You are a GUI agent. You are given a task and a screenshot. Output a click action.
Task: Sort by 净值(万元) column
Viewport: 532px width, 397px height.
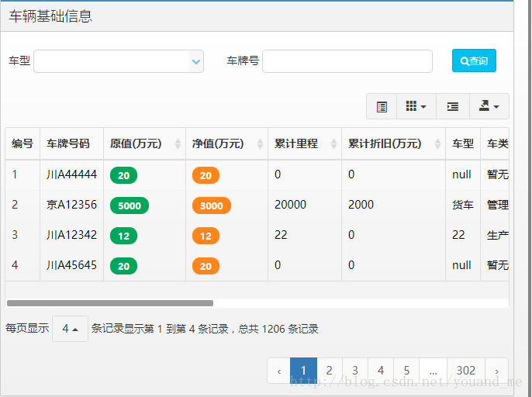(x=226, y=143)
